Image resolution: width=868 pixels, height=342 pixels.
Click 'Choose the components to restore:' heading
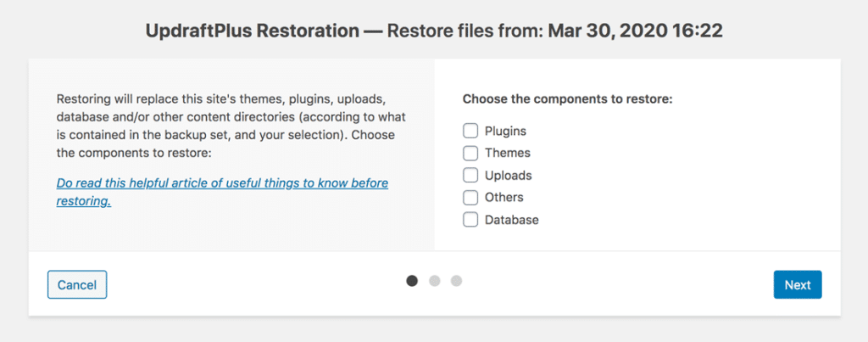click(x=567, y=100)
